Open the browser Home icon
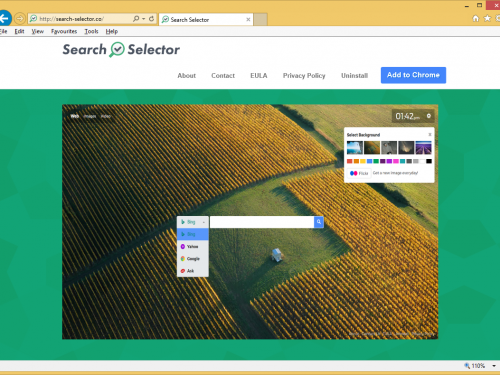This screenshot has height=375, width=500. point(476,18)
